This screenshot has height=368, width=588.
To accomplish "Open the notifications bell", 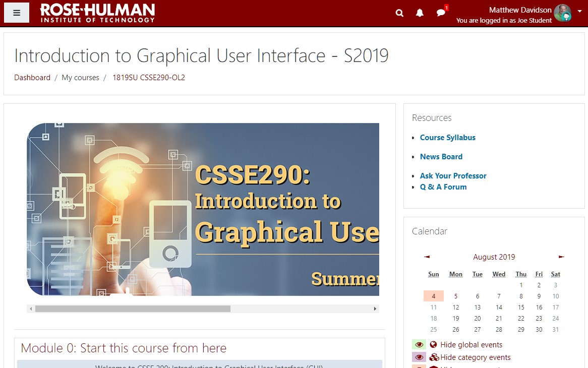I will [x=420, y=13].
